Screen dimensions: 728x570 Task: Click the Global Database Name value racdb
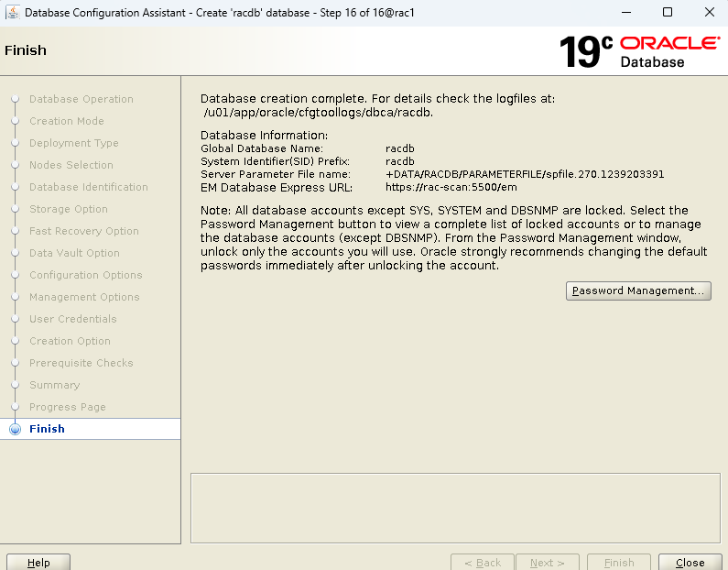click(400, 148)
